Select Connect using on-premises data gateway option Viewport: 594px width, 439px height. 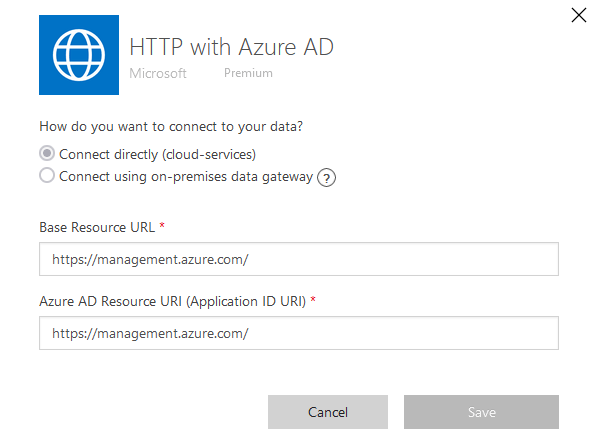coord(47,176)
